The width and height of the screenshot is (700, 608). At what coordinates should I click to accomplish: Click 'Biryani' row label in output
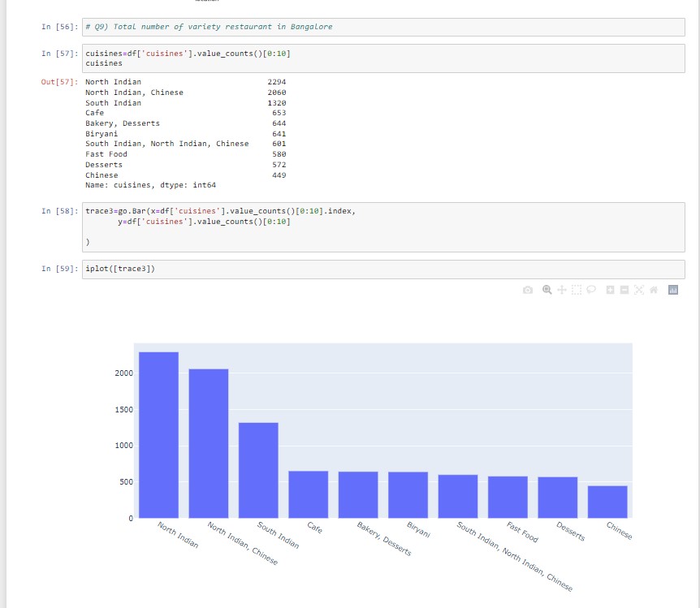102,134
